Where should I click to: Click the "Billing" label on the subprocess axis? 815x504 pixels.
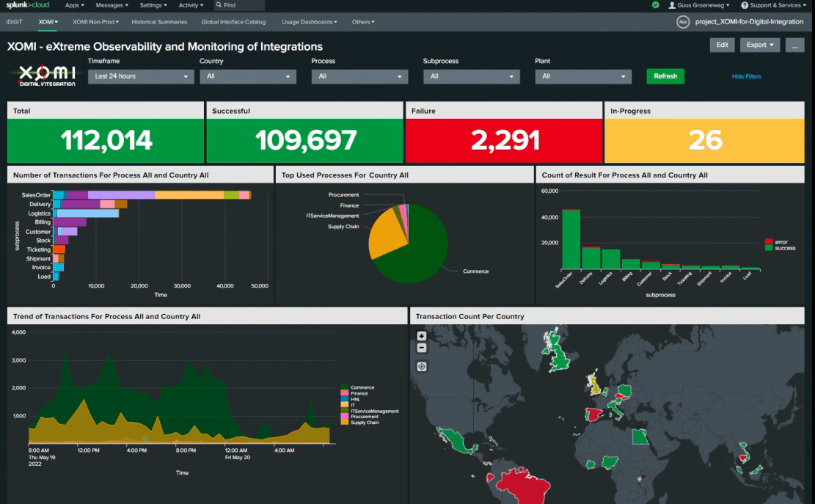43,222
